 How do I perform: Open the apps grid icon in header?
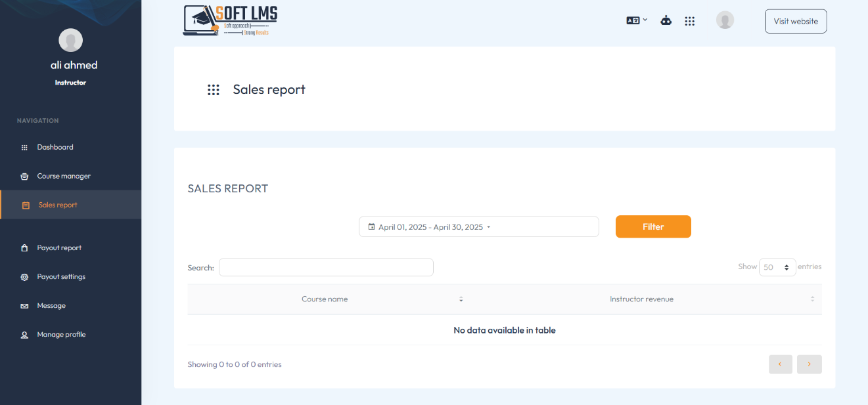689,21
